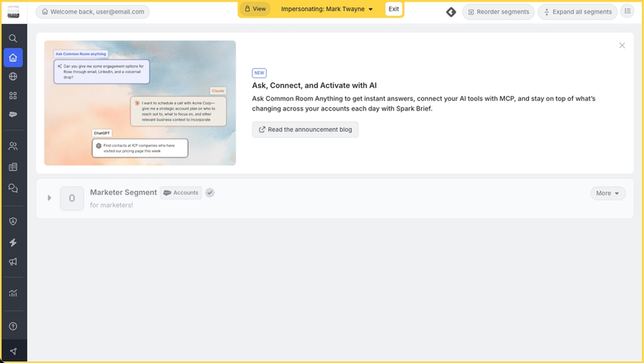Open the megaphone icon in sidebar

[13, 261]
